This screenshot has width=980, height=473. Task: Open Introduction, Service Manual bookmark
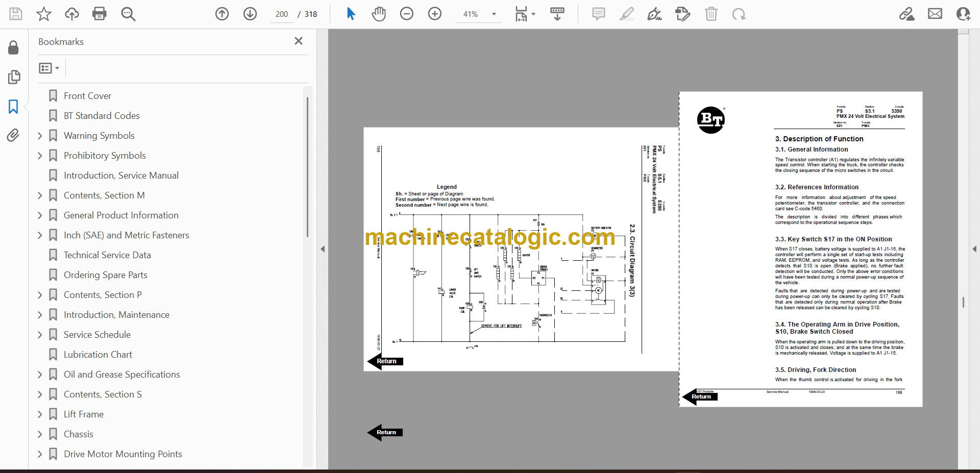click(x=121, y=176)
